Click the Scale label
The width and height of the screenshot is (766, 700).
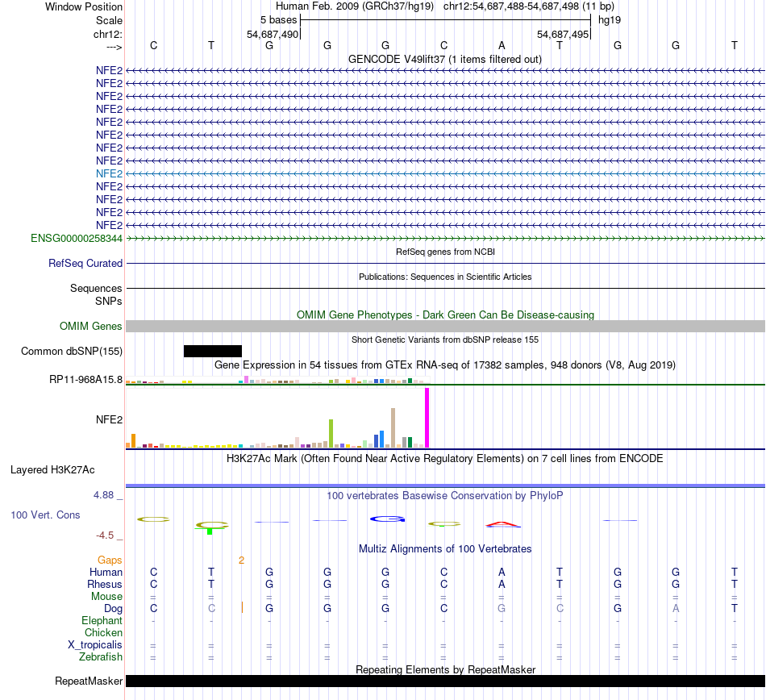[109, 20]
